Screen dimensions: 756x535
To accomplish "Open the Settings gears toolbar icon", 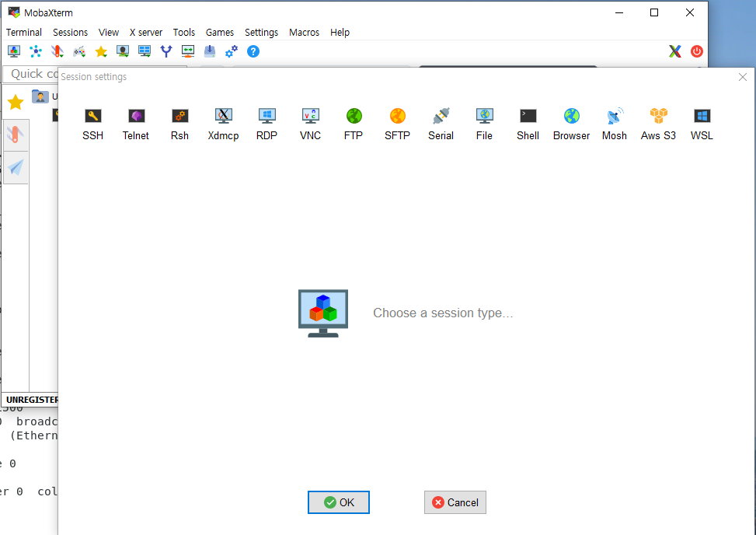I will click(232, 51).
